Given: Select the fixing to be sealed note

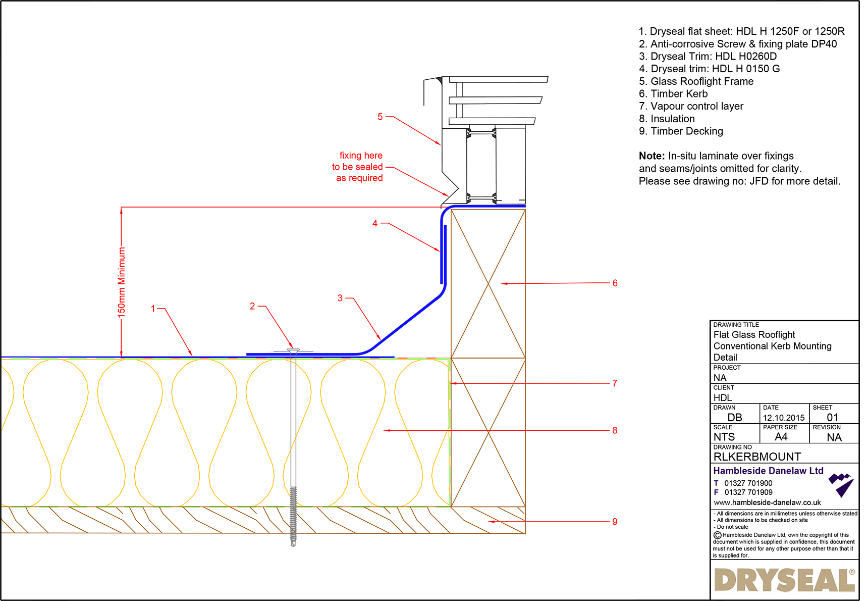Looking at the screenshot, I should pos(360,167).
